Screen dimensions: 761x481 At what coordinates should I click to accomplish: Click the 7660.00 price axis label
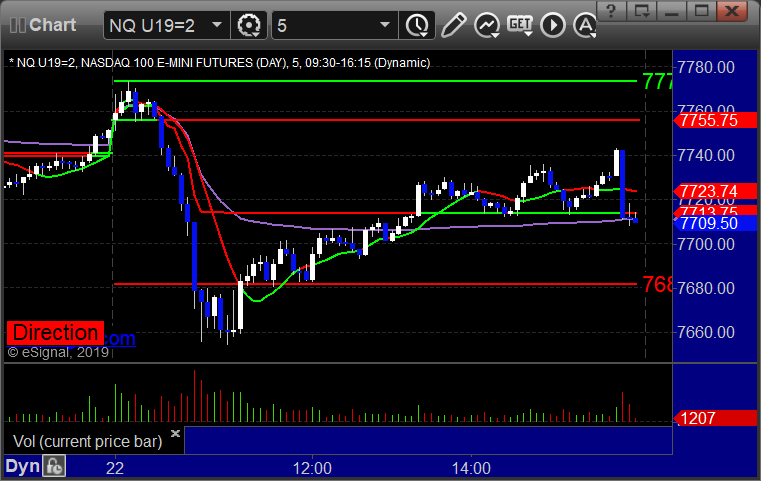pyautogui.click(x=706, y=332)
